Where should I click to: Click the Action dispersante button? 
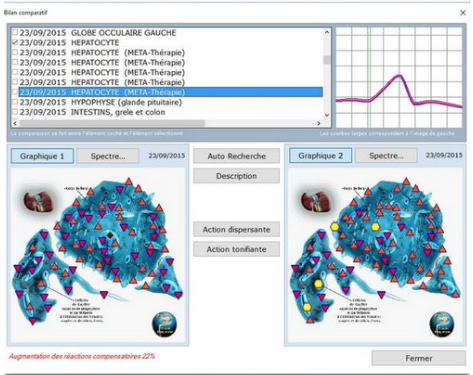pyautogui.click(x=236, y=230)
